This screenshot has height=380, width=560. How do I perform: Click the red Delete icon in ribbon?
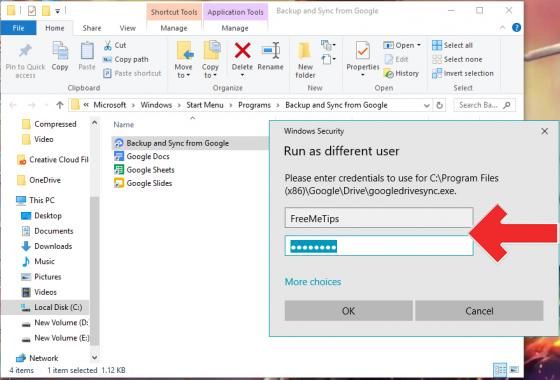pos(242,51)
